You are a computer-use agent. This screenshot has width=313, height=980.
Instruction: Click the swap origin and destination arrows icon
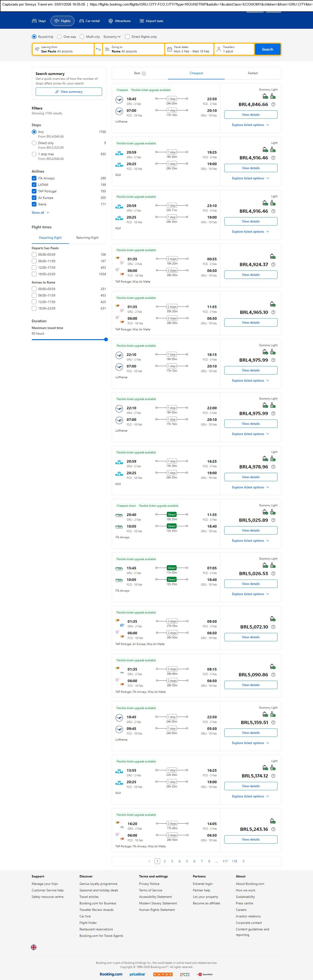pyautogui.click(x=98, y=49)
